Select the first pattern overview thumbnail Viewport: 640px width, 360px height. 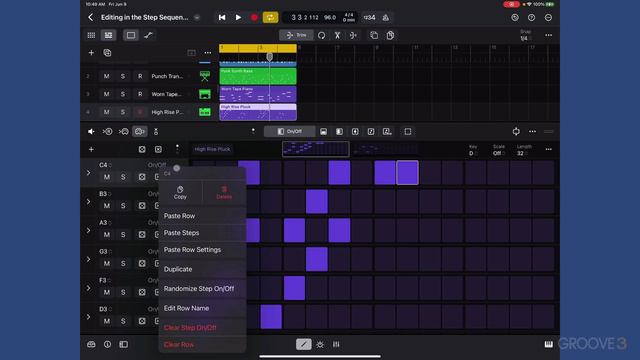316,149
